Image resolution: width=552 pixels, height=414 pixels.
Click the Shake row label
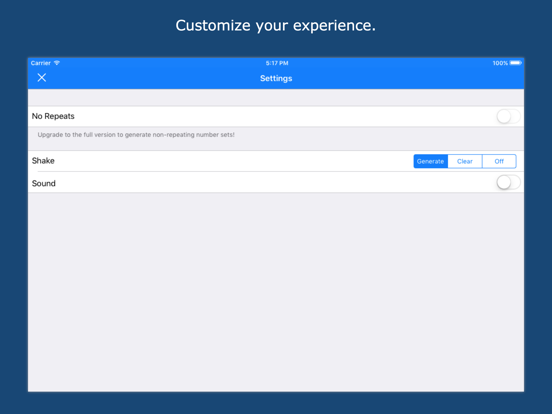[43, 161]
